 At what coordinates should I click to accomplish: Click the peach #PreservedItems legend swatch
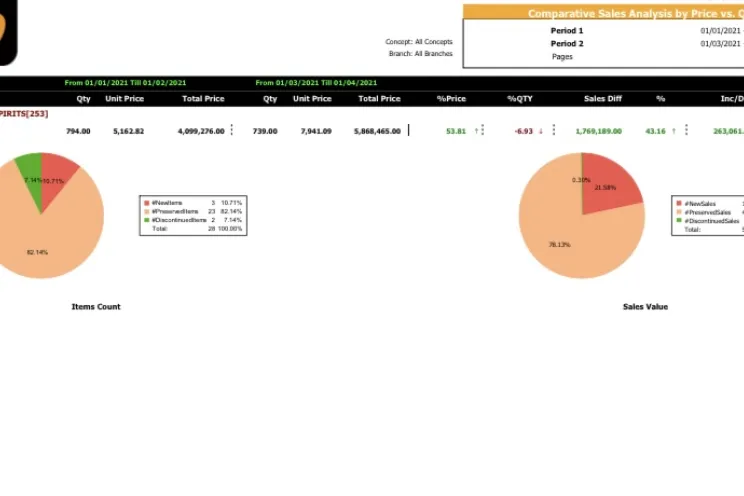tap(147, 211)
